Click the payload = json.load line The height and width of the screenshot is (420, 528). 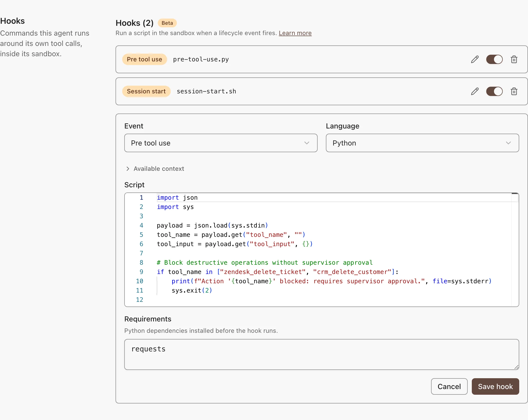tap(212, 225)
